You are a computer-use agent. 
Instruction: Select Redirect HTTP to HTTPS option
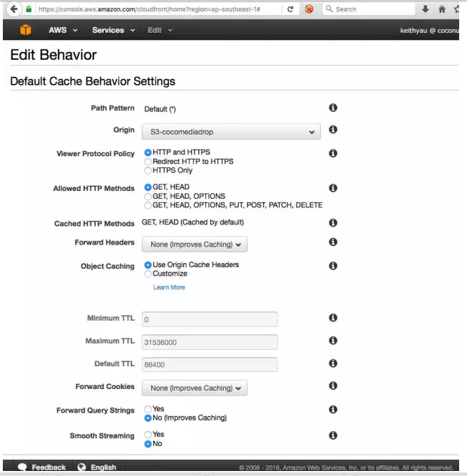point(148,161)
